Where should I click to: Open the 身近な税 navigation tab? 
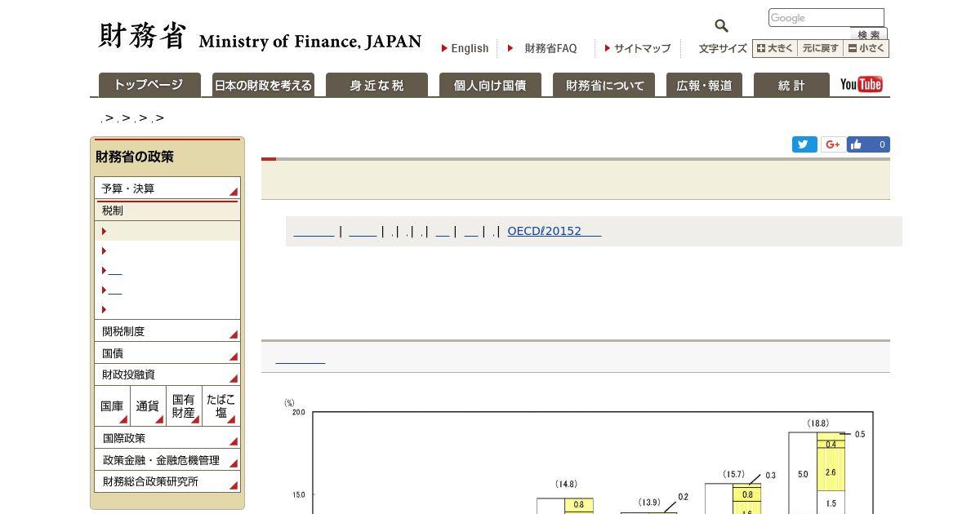(x=376, y=85)
